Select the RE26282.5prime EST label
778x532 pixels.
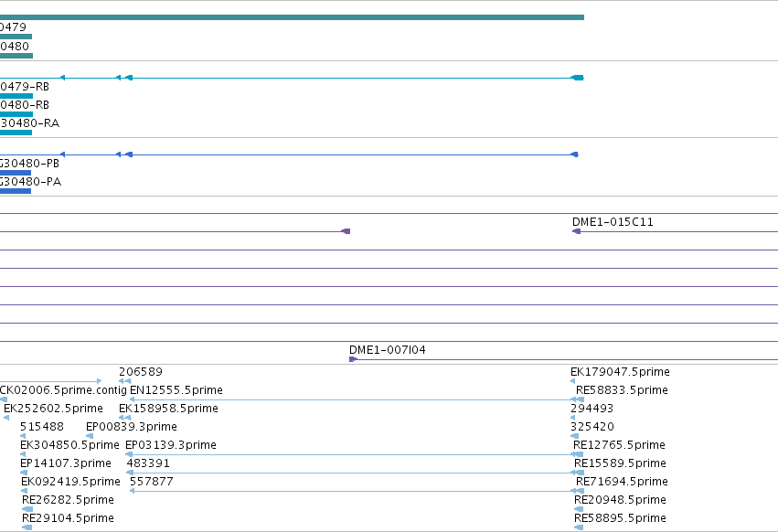(68, 500)
